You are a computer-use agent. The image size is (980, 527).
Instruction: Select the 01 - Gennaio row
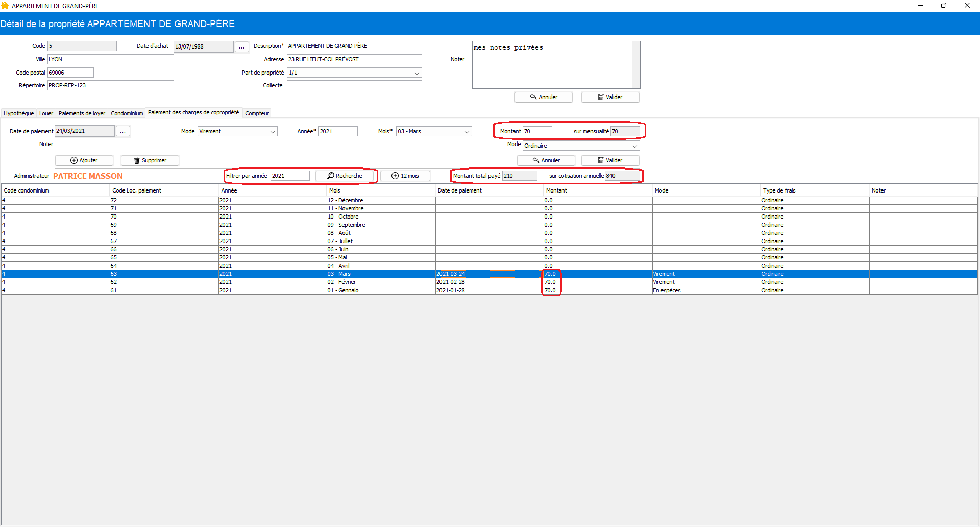[489, 290]
